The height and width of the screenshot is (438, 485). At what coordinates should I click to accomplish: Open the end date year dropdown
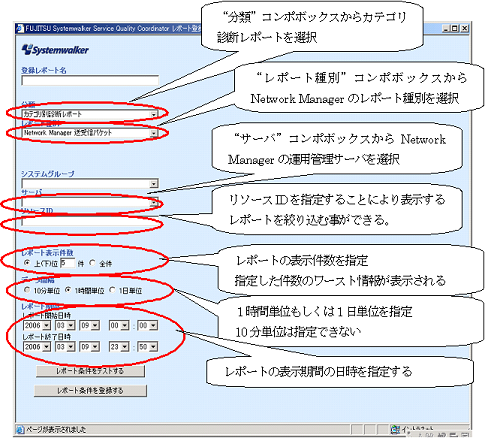pyautogui.click(x=37, y=347)
